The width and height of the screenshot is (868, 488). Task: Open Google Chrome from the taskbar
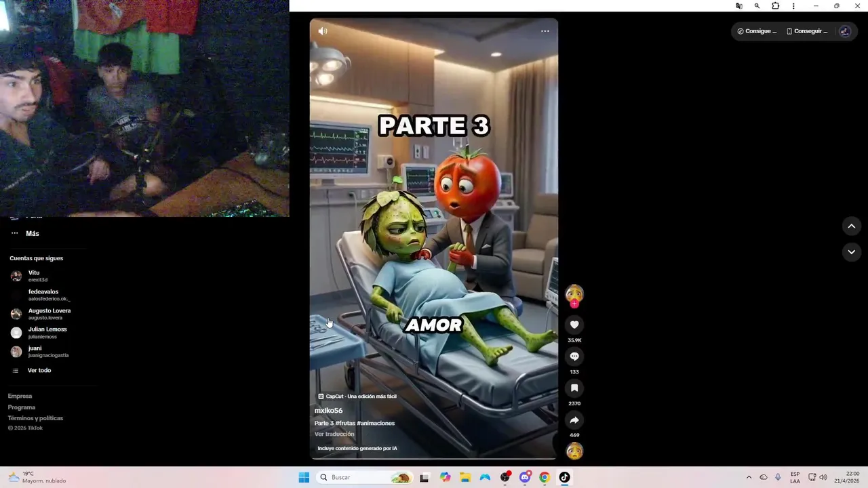(x=545, y=477)
